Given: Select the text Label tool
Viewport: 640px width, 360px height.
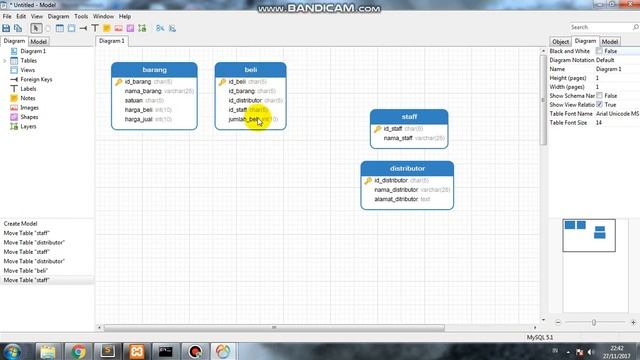Looking at the screenshot, I should point(95,28).
